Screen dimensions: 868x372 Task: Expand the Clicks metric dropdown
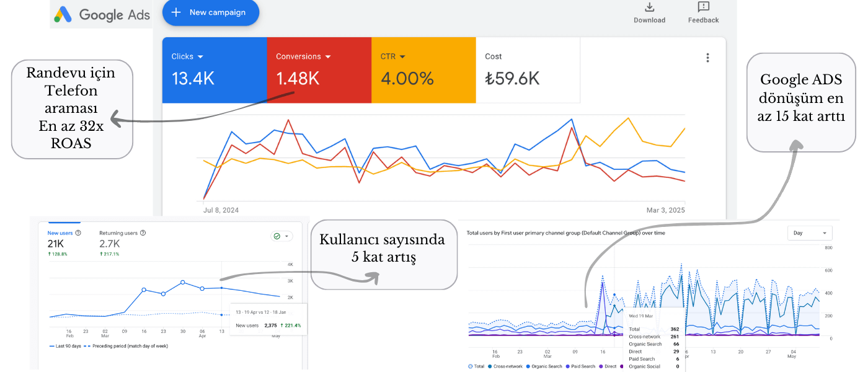[x=200, y=56]
